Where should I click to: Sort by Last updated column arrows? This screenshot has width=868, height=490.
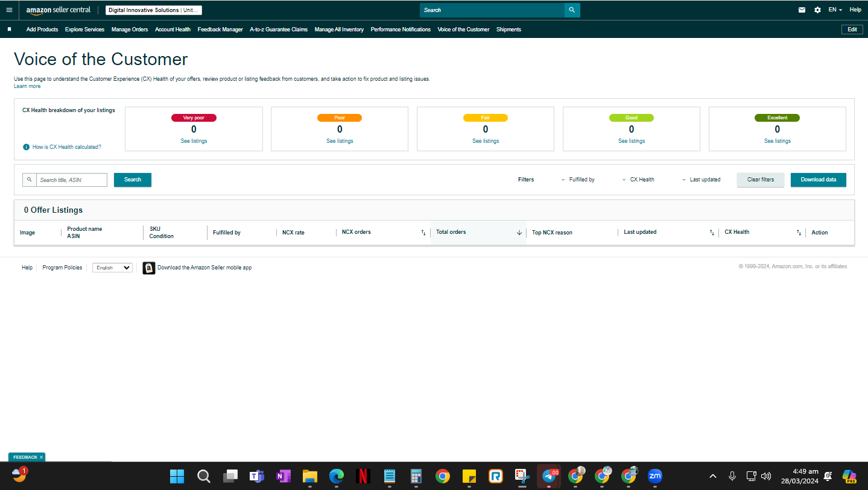coord(712,233)
